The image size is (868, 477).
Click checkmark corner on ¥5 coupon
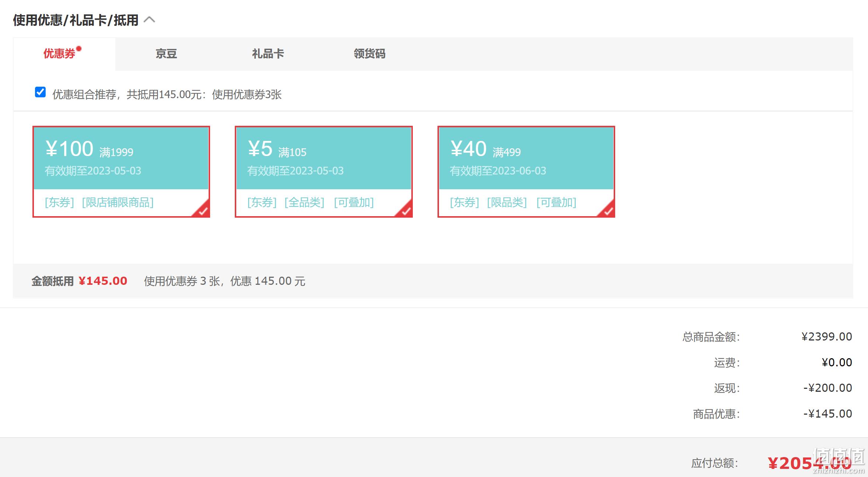405,210
